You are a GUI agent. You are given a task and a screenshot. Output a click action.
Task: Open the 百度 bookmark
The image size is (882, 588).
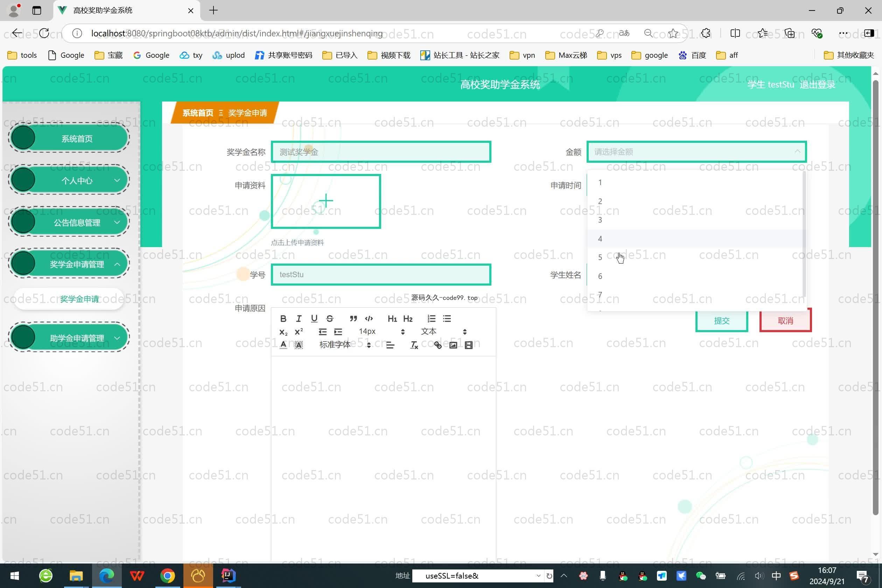point(692,56)
